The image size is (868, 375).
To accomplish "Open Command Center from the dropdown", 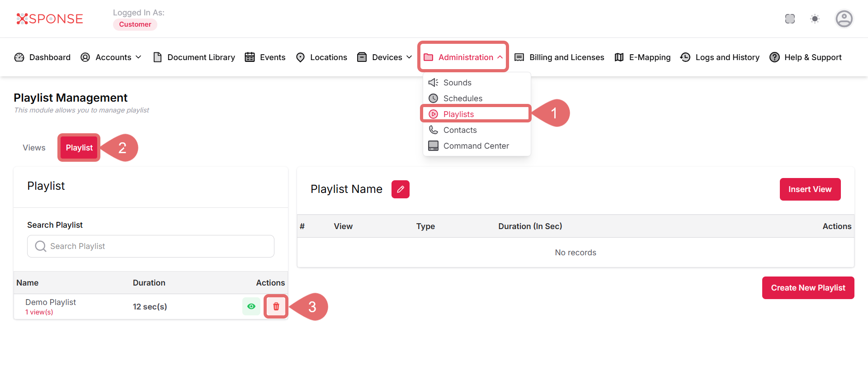I will click(476, 146).
